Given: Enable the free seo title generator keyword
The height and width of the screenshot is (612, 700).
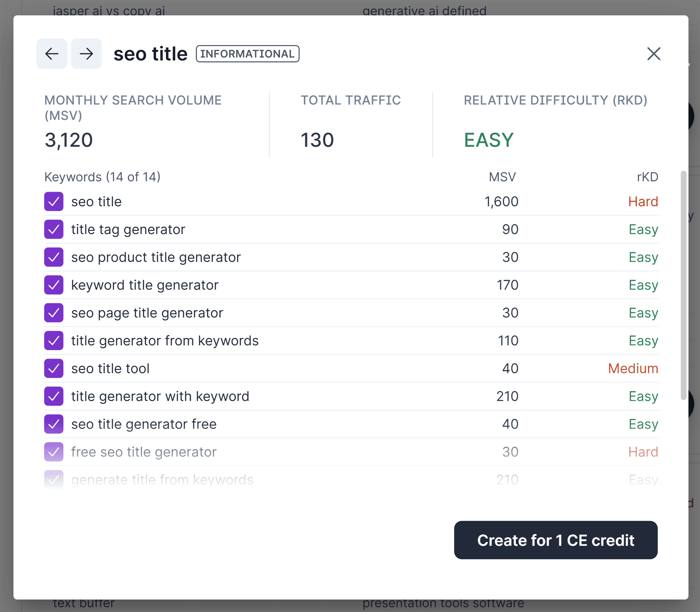Looking at the screenshot, I should click(54, 451).
